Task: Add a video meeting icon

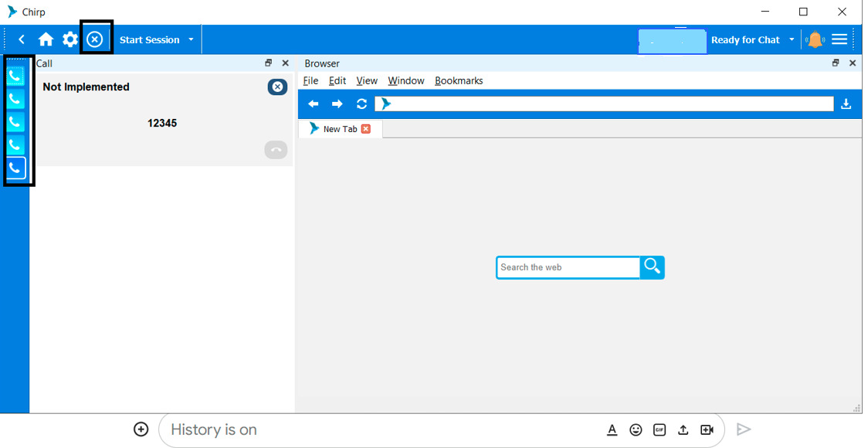Action: point(707,429)
